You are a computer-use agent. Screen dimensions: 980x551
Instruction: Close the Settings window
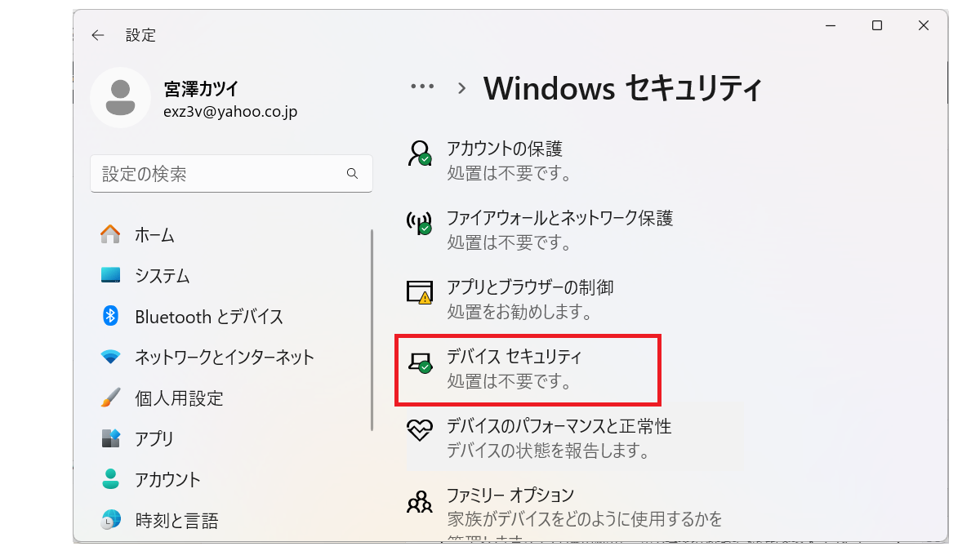(924, 26)
